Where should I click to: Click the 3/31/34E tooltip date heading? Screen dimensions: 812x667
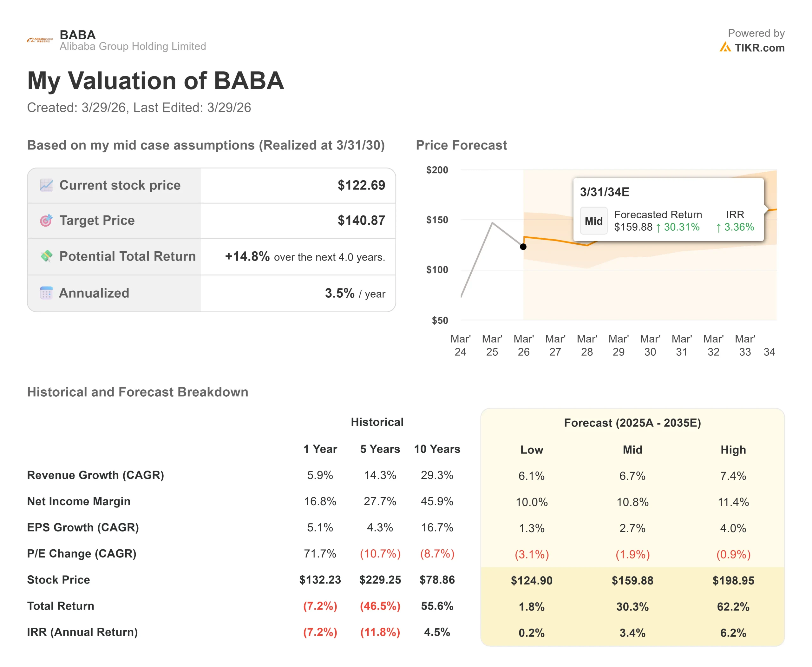pos(604,192)
